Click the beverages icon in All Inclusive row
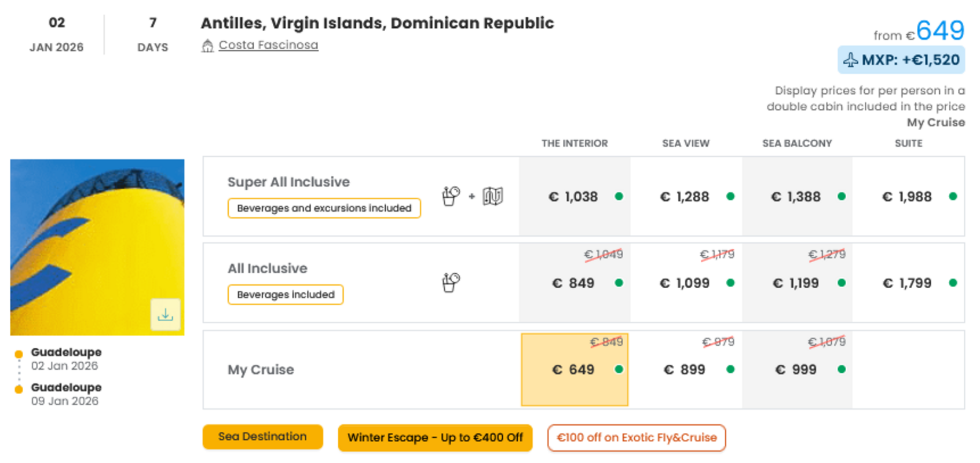 (451, 283)
